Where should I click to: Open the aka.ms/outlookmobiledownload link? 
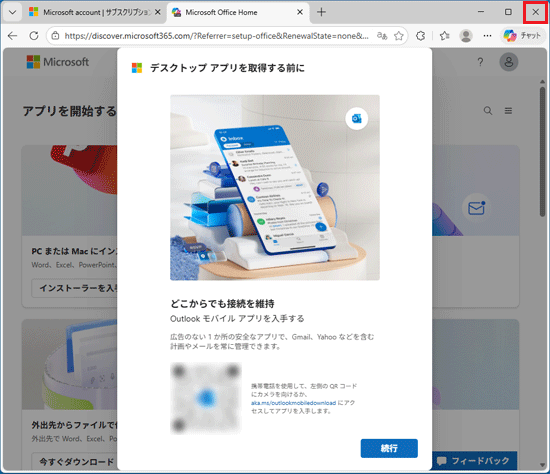click(293, 403)
